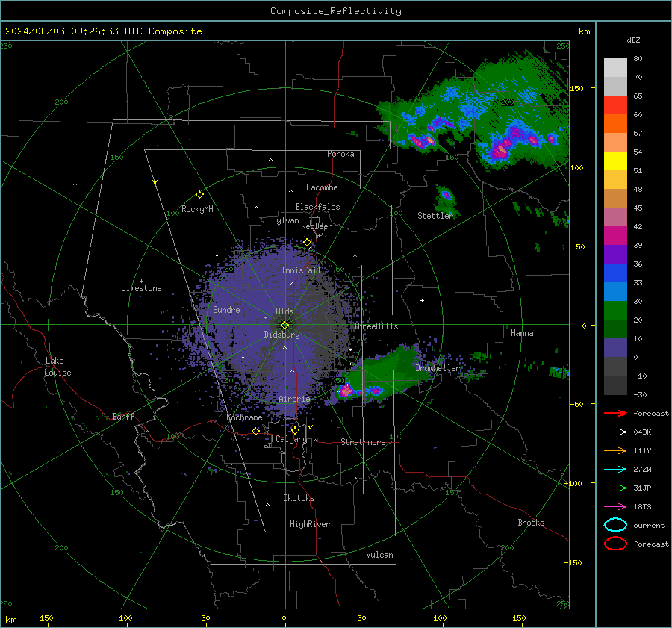The height and width of the screenshot is (628, 672).
Task: Click the Sylvan label
Action: [x=285, y=220]
